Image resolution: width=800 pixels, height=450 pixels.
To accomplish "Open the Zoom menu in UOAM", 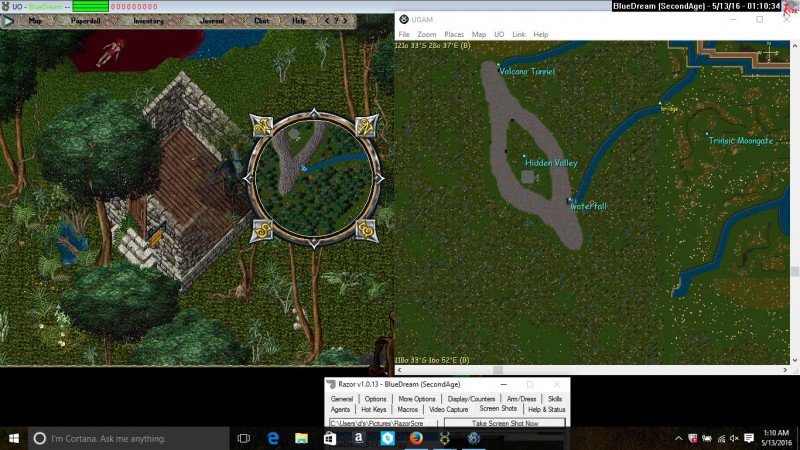I will (x=427, y=34).
